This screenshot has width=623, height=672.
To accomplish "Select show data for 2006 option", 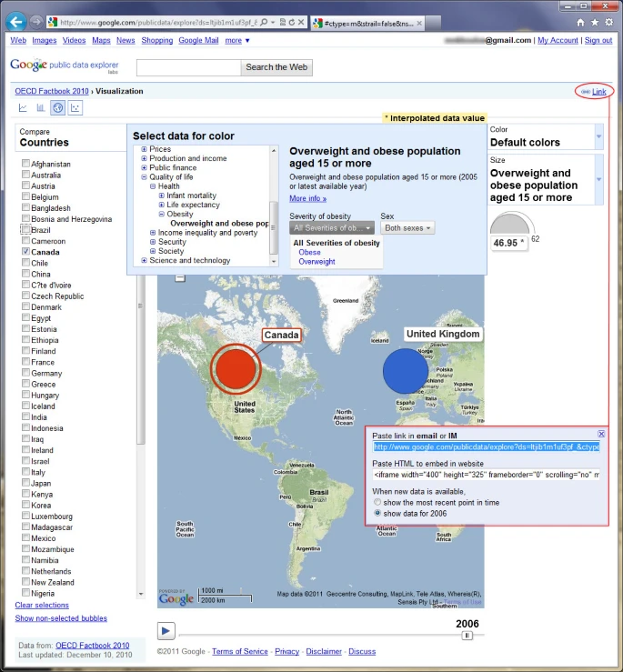I will 377,513.
